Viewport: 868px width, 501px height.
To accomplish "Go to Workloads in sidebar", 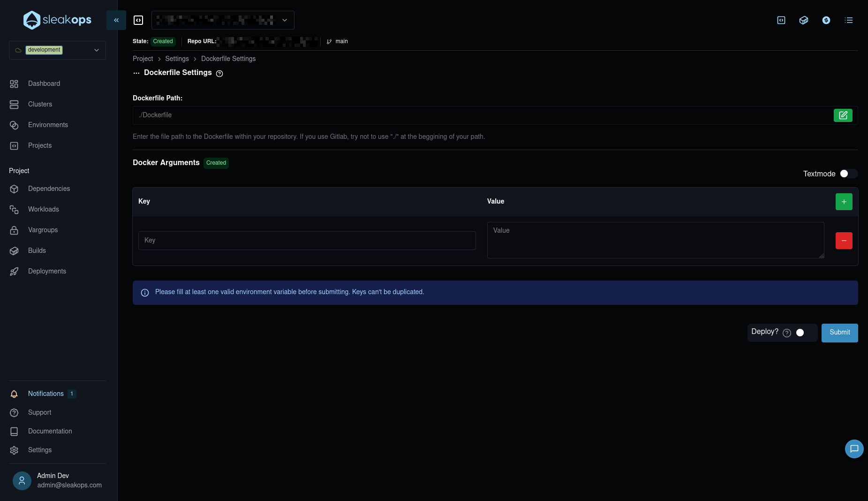I will tap(43, 209).
